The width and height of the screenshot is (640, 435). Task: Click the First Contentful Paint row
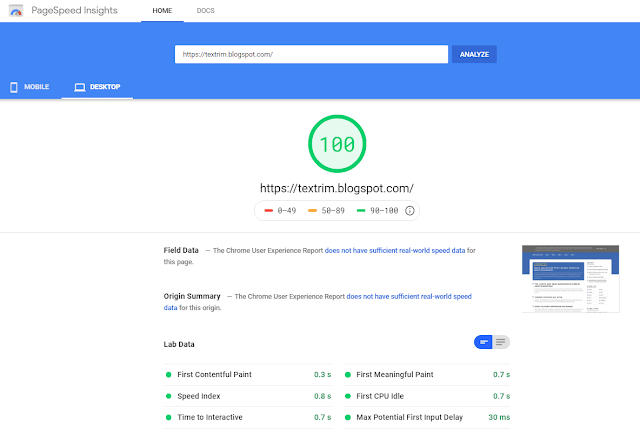[x=248, y=375]
